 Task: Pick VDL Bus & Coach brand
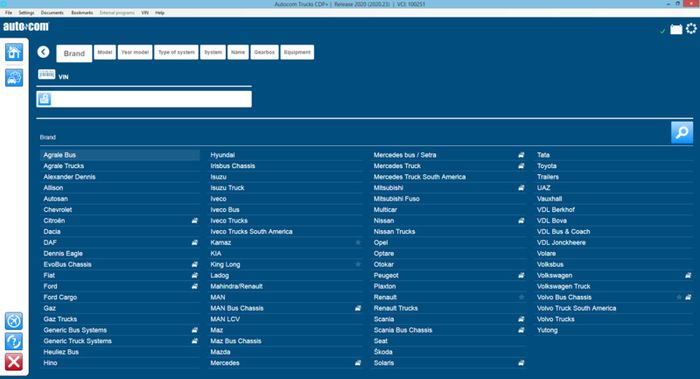coord(613,232)
